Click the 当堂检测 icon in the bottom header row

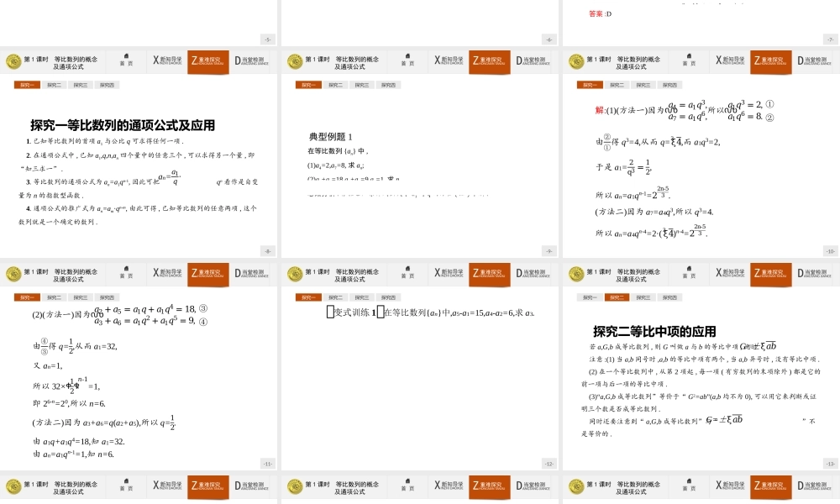[253, 486]
